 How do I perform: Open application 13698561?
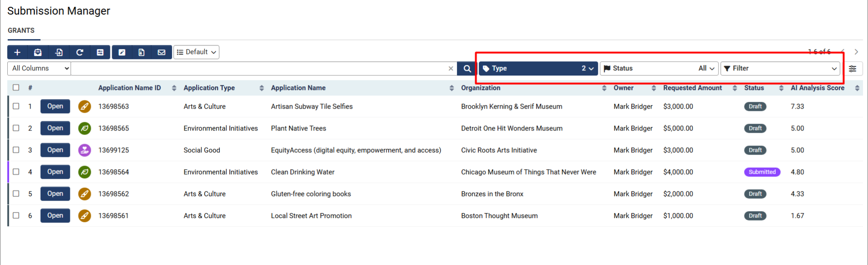tap(55, 215)
